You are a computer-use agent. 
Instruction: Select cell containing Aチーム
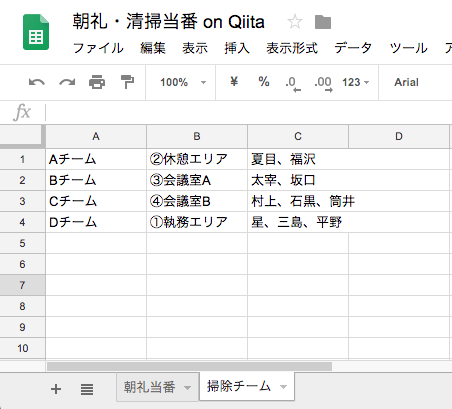pyautogui.click(x=96, y=159)
